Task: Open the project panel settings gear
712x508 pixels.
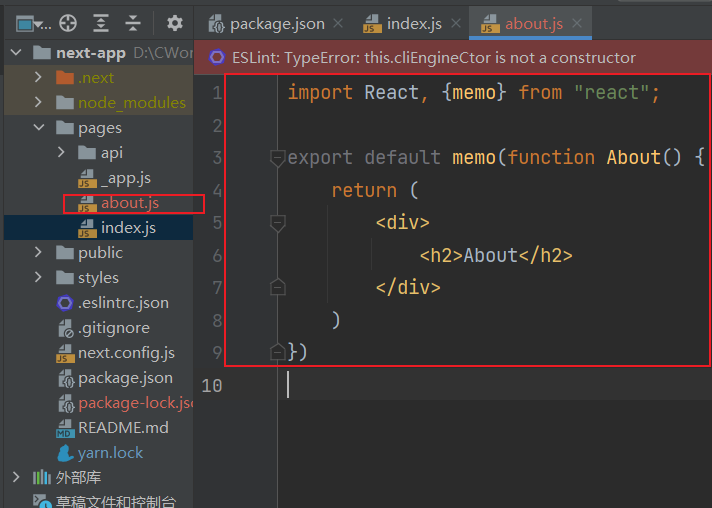Action: [175, 23]
